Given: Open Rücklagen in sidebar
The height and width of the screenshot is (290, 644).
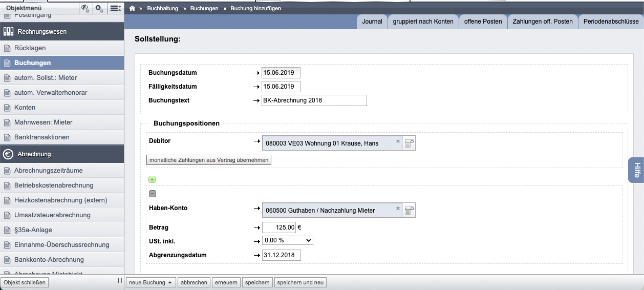Looking at the screenshot, I should (x=62, y=48).
